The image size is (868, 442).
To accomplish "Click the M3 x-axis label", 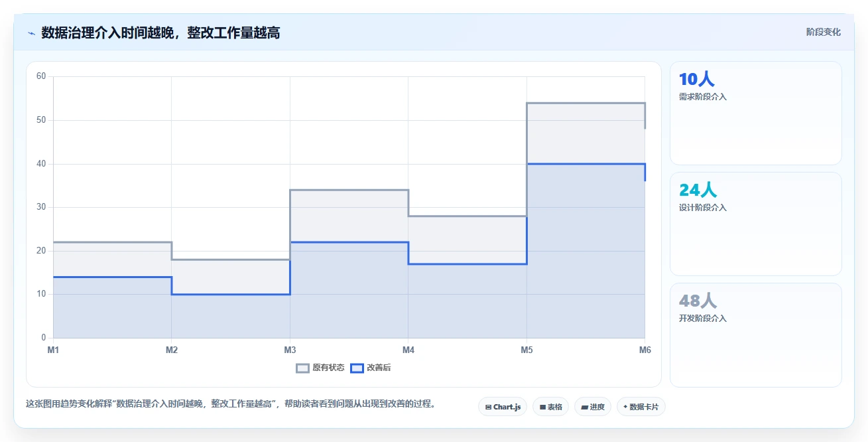I will [x=290, y=350].
